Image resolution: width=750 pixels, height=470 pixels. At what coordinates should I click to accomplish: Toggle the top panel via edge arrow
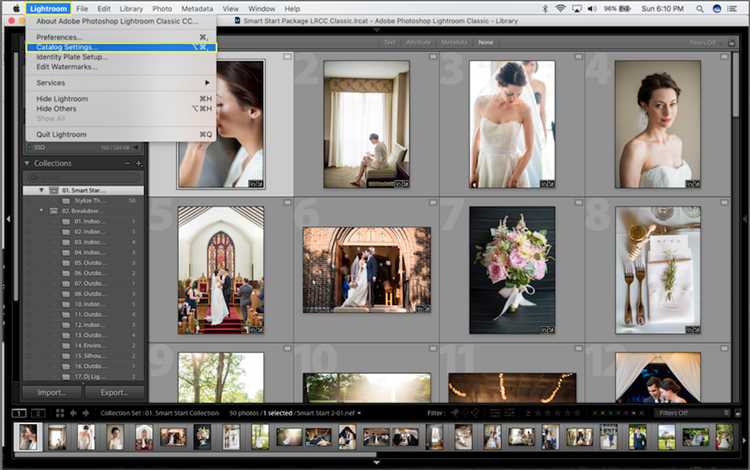coord(376,30)
